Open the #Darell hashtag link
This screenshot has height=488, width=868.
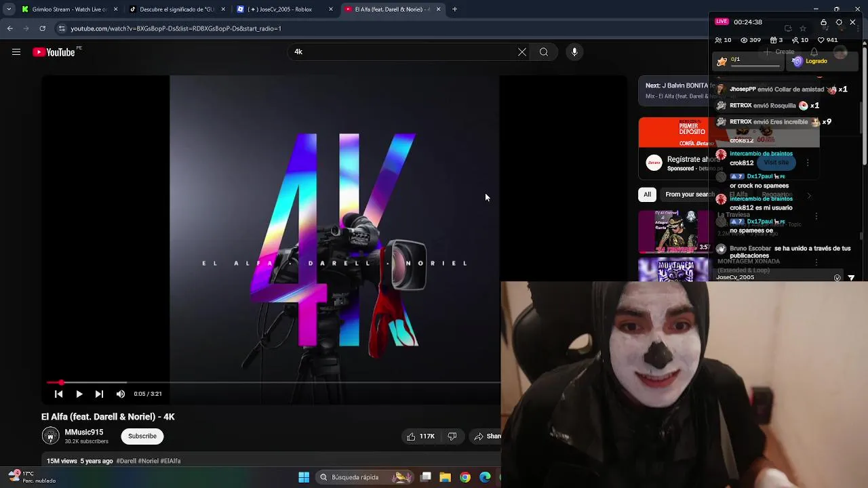(127, 461)
